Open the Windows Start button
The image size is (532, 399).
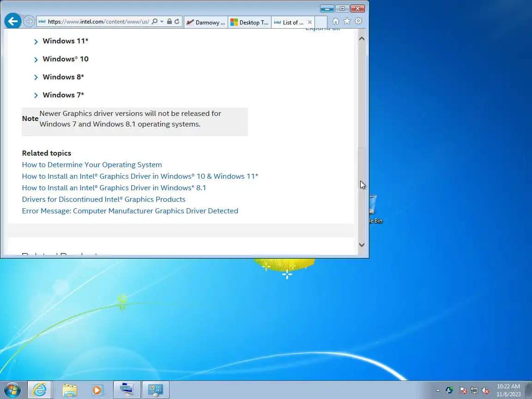[x=12, y=390]
